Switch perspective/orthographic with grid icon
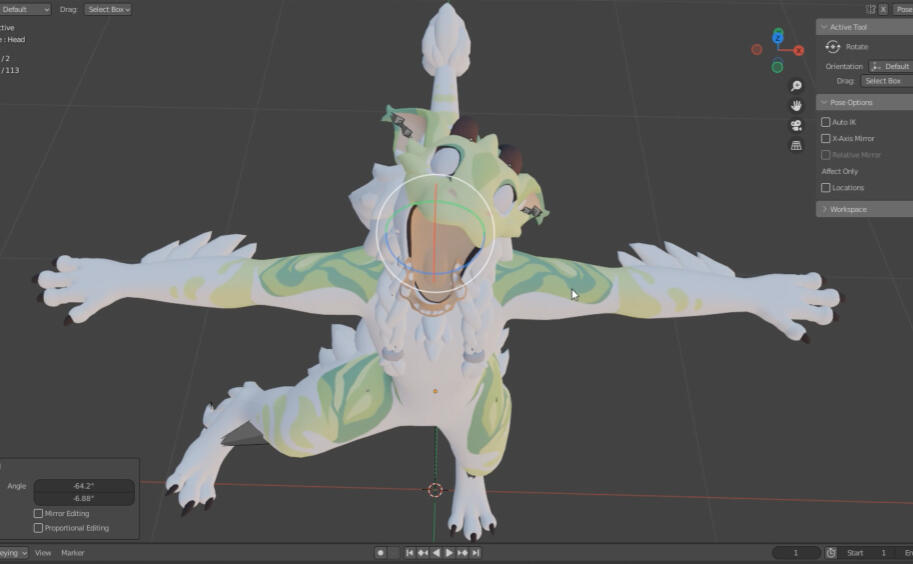 coord(796,145)
